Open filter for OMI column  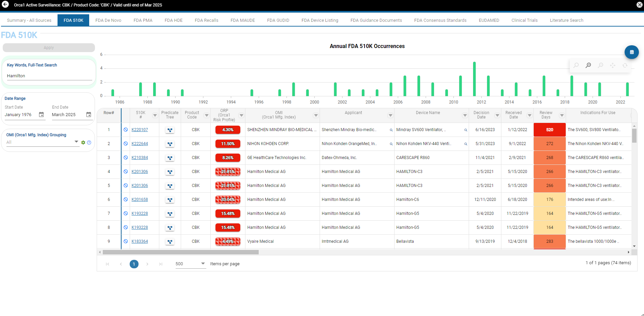[x=316, y=115]
